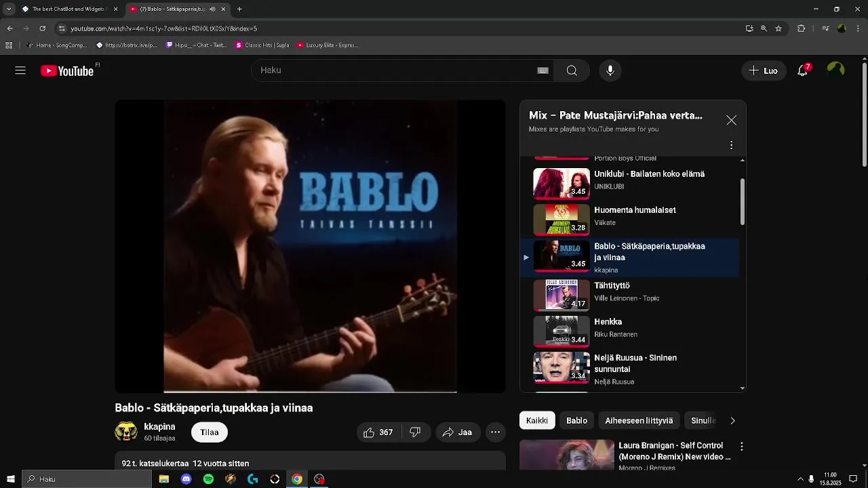The width and height of the screenshot is (868, 488).
Task: Click install app icon in address bar
Action: (749, 28)
